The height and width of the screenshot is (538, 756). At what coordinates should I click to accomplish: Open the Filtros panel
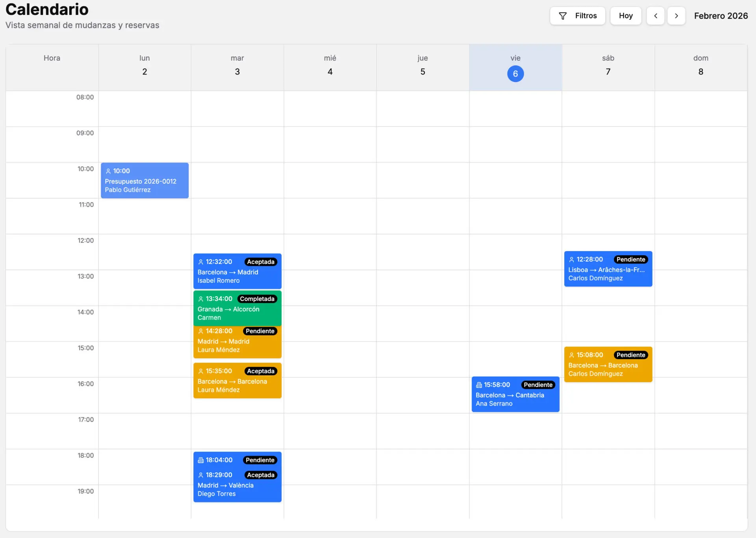(x=578, y=16)
